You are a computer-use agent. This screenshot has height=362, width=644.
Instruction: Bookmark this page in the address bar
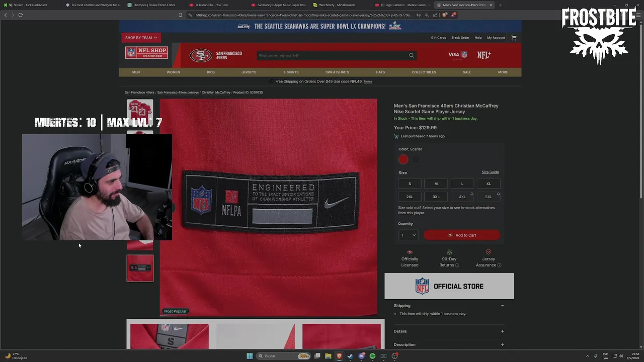180,15
